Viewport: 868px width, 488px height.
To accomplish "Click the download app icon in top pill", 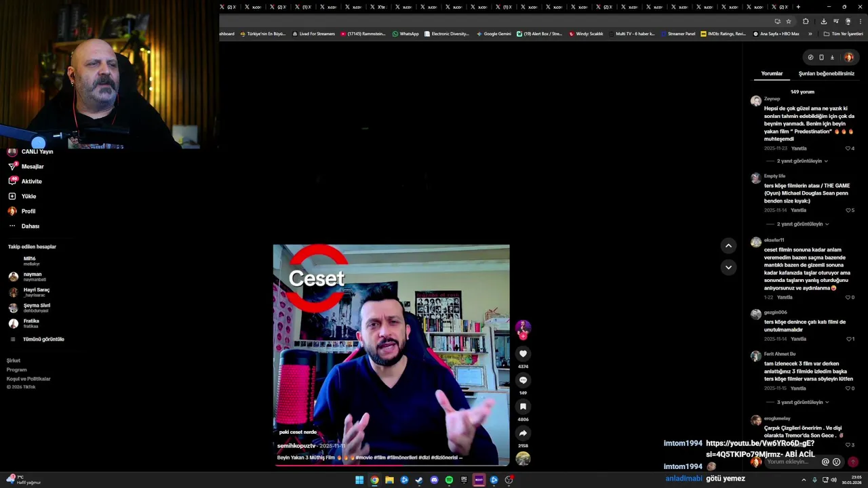I will [x=832, y=58].
